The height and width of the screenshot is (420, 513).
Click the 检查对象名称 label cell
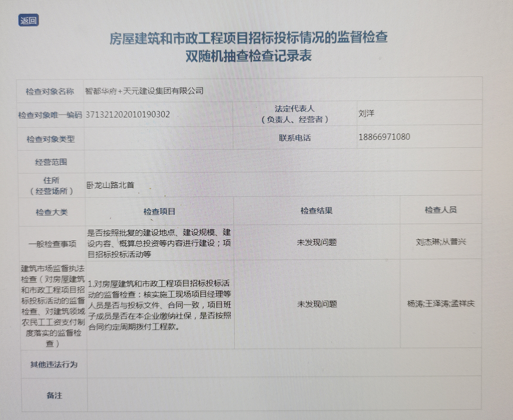point(50,91)
